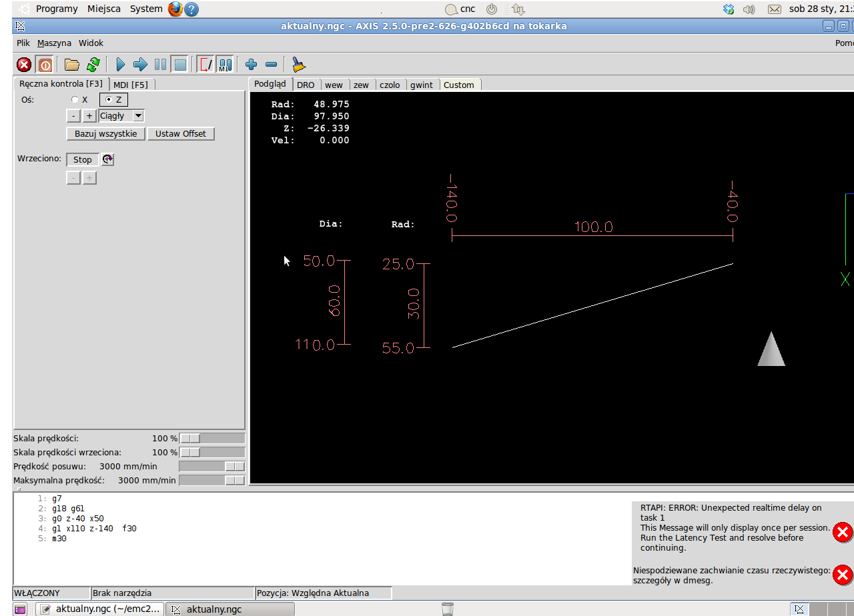Open the czolo tab
854x616 pixels.
(x=390, y=85)
